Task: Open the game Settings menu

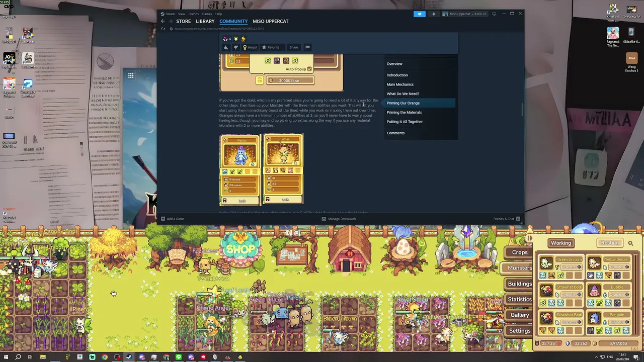Action: [520, 331]
